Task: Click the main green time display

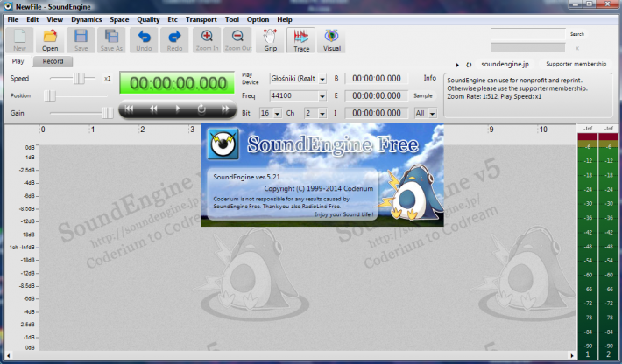Action: [x=177, y=83]
